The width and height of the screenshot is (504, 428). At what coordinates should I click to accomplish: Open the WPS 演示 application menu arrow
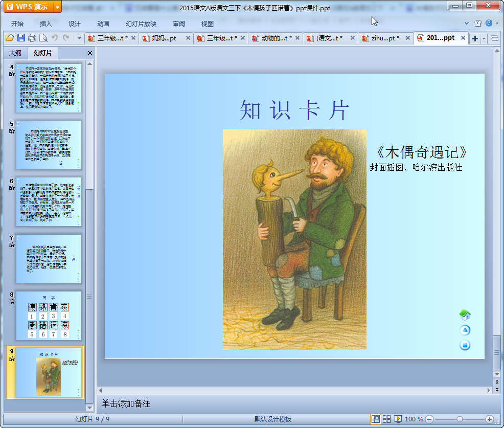point(58,7)
